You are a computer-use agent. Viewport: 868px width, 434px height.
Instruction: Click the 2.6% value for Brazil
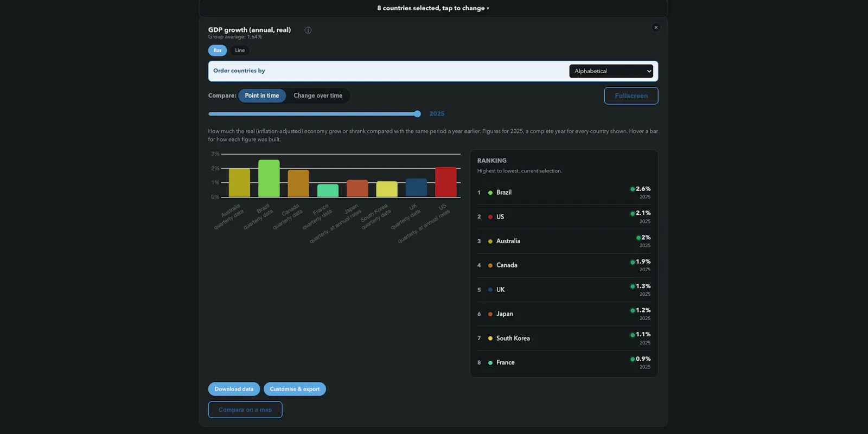[643, 189]
